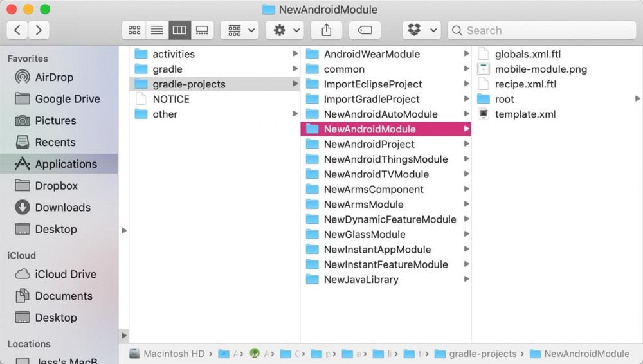
Task: Click Macintosh HD in the path bar
Action: (167, 354)
